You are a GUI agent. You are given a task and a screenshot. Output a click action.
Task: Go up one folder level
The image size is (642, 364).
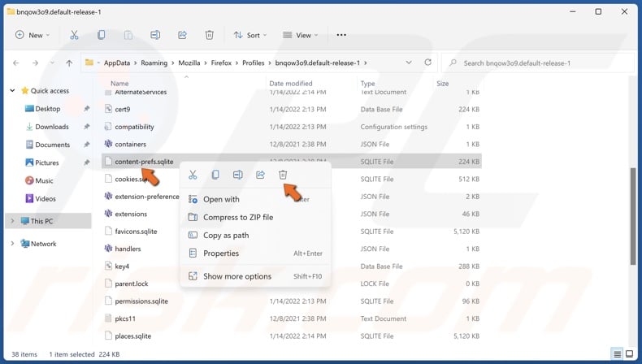(69, 63)
